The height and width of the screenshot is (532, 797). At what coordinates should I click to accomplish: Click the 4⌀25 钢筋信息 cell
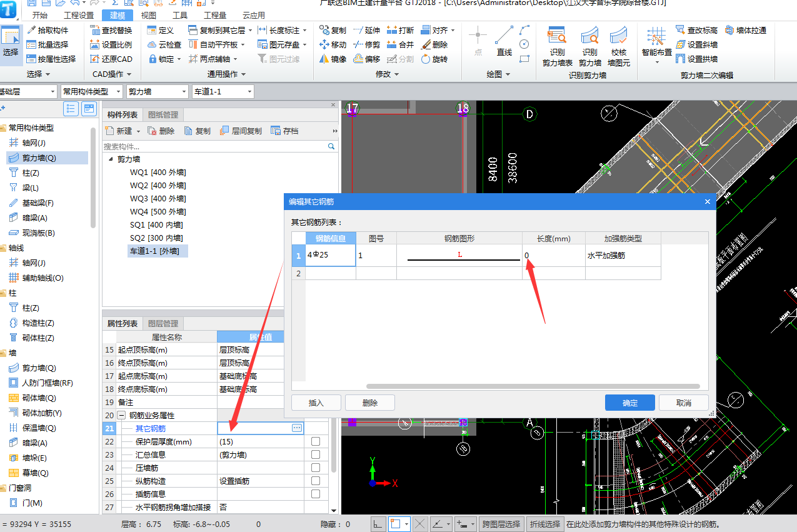331,255
